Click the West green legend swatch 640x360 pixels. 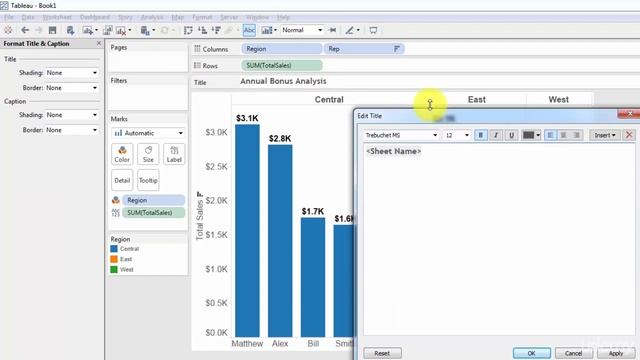coord(114,269)
